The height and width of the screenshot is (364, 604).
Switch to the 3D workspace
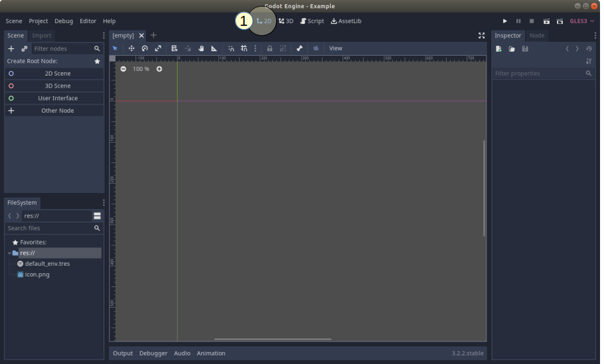click(x=286, y=21)
